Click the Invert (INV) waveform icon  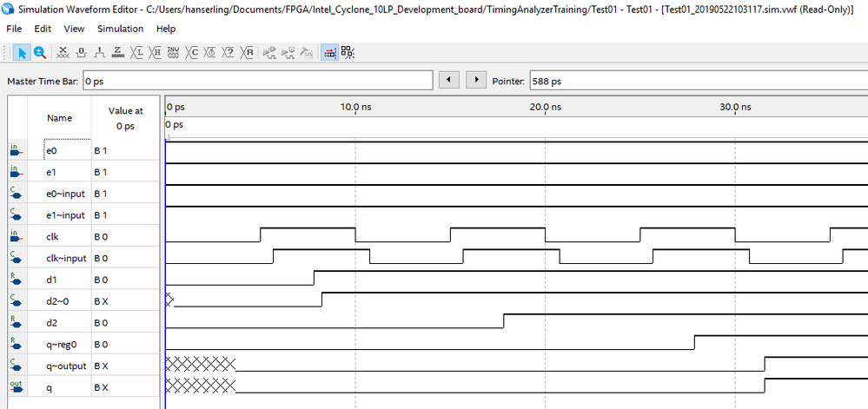point(173,53)
